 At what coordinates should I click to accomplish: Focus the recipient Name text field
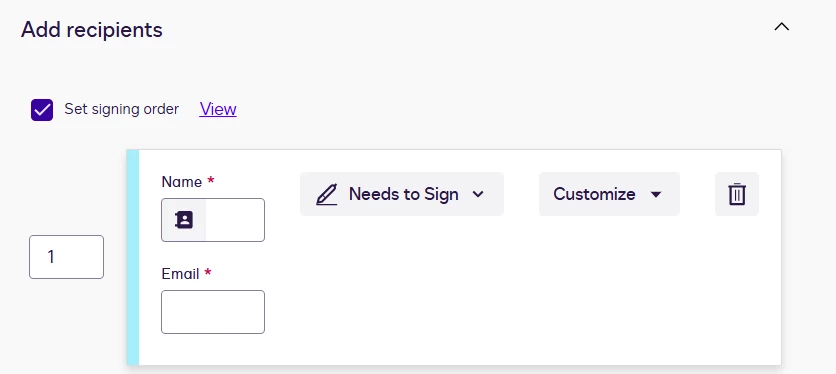(235, 220)
